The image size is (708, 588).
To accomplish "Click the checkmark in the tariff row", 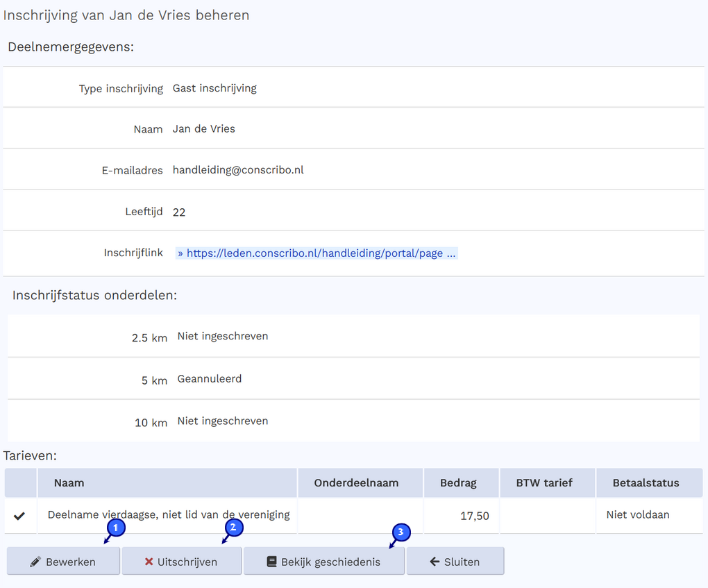I will point(19,516).
